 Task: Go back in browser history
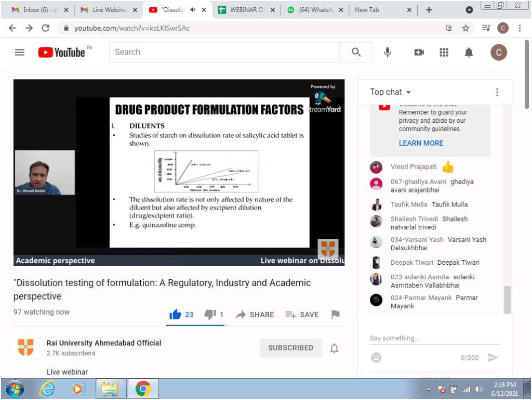click(x=12, y=28)
